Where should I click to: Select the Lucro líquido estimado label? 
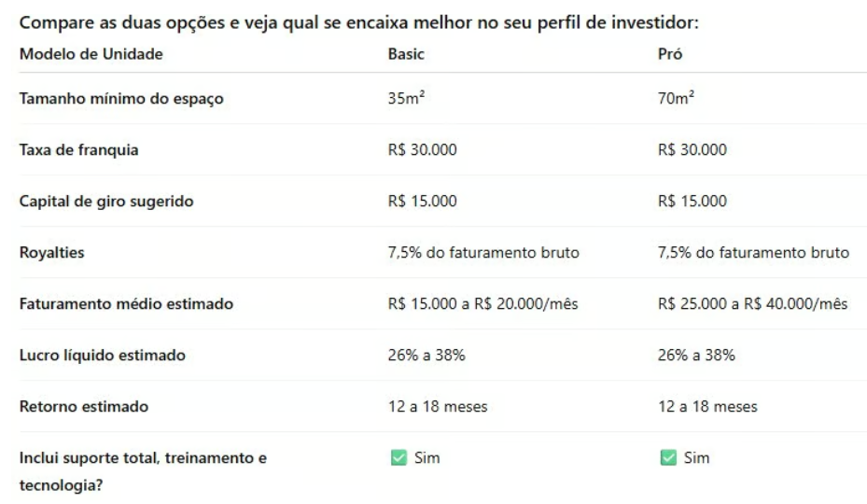(103, 356)
